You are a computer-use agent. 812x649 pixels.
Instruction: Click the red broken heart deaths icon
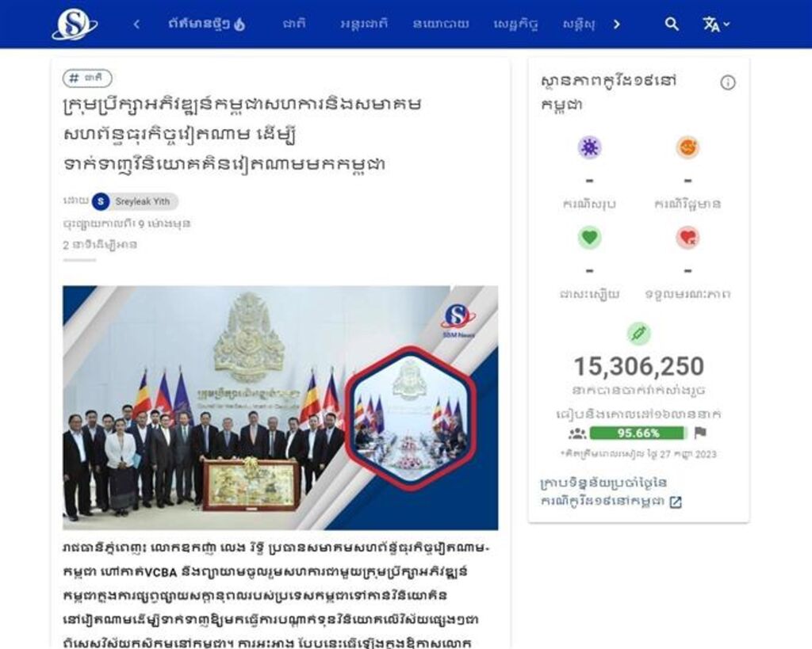[x=688, y=238]
